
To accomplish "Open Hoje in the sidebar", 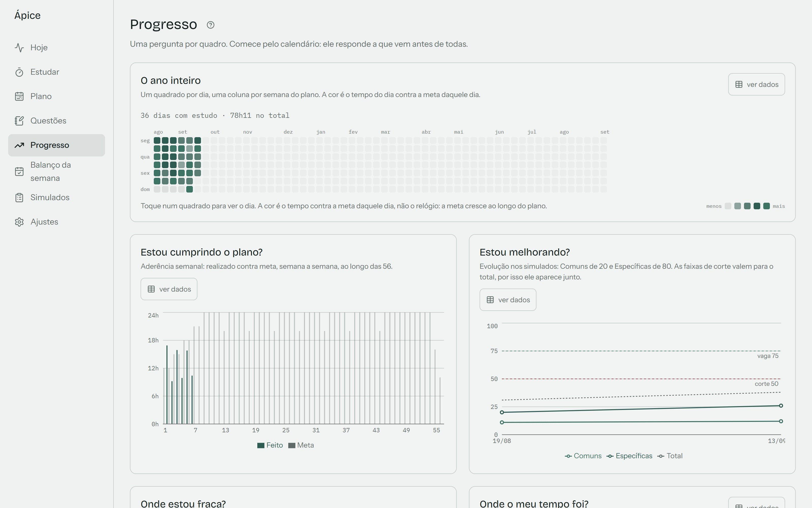I will [56, 48].
